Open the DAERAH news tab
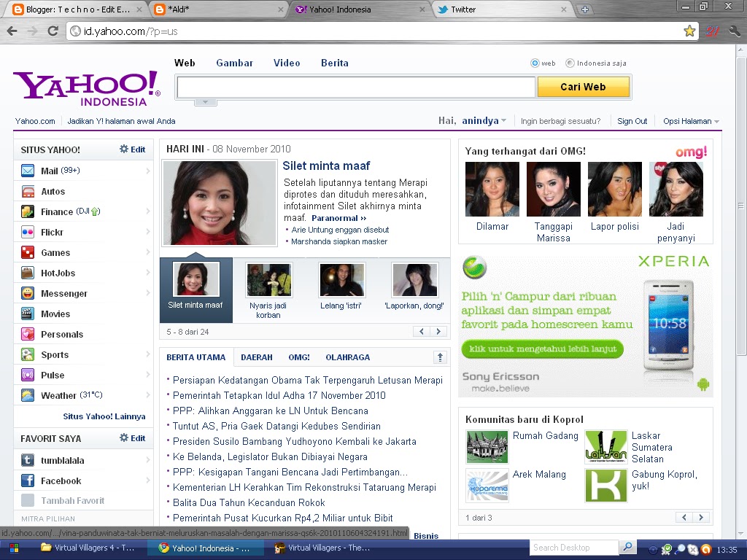The height and width of the screenshot is (560, 747). click(x=257, y=357)
